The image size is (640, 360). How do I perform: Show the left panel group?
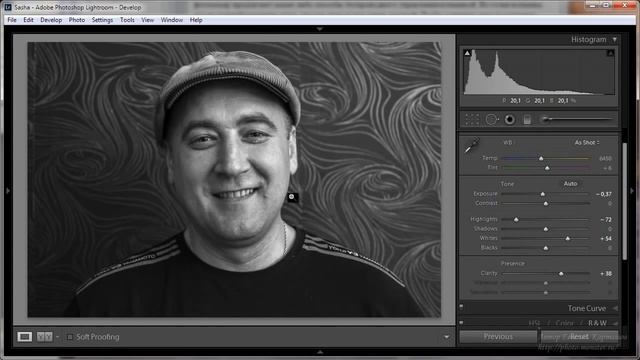click(8, 191)
